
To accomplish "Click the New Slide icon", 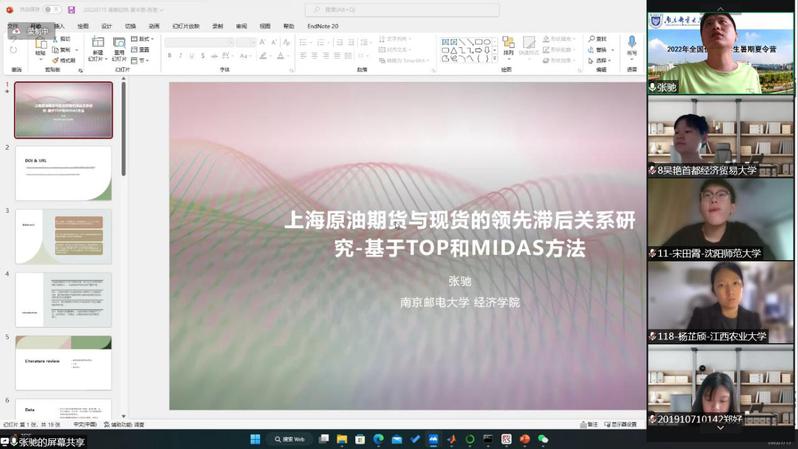I will tap(97, 49).
